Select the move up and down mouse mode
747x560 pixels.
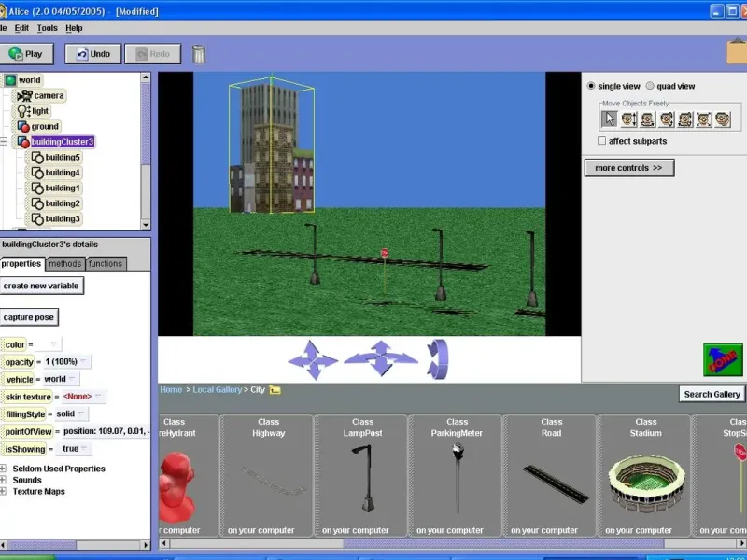628,119
